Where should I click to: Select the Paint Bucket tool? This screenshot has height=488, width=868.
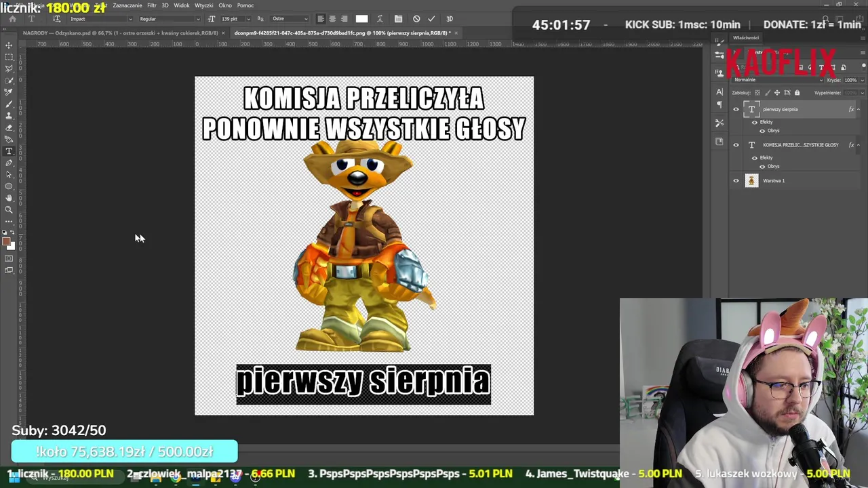coord(9,139)
